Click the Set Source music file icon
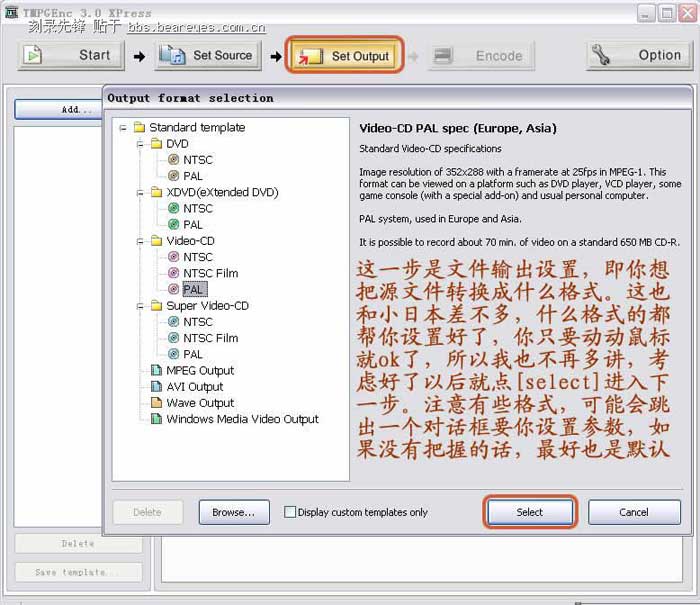The image size is (700, 605). click(x=172, y=55)
